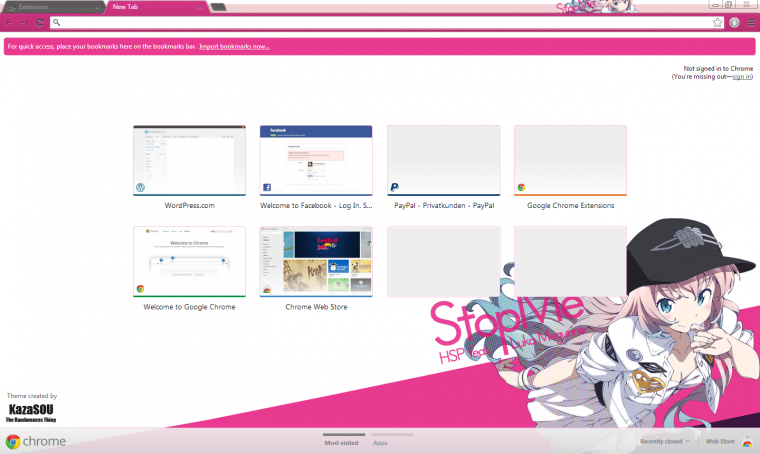
Task: Click the Chrome logo in the bottom bar
Action: pyautogui.click(x=35, y=441)
